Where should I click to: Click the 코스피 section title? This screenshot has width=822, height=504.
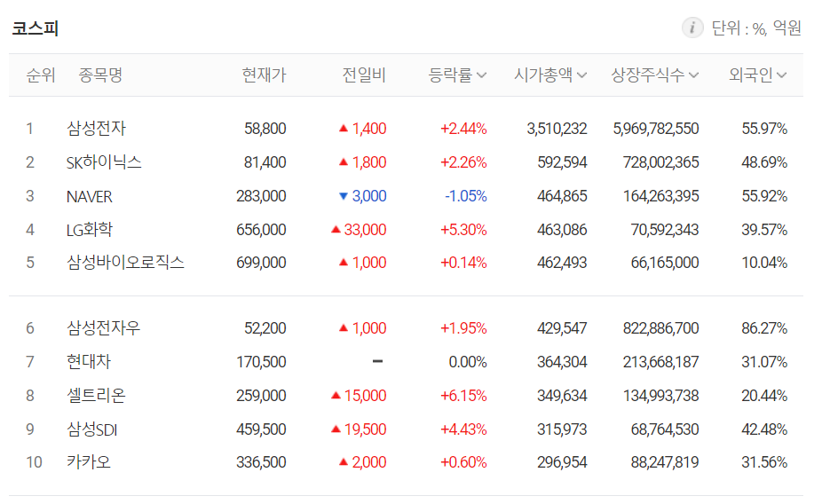[x=36, y=28]
